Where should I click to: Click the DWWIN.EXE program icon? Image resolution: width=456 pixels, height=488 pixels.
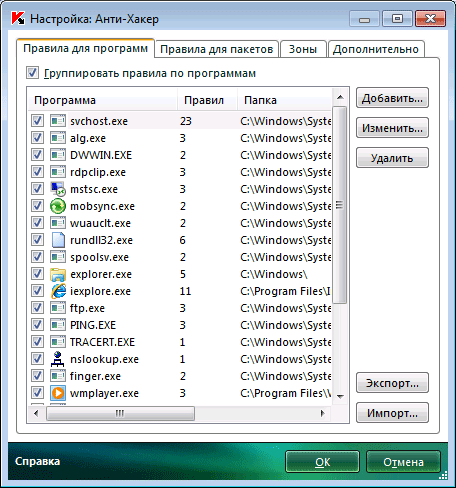[58, 155]
